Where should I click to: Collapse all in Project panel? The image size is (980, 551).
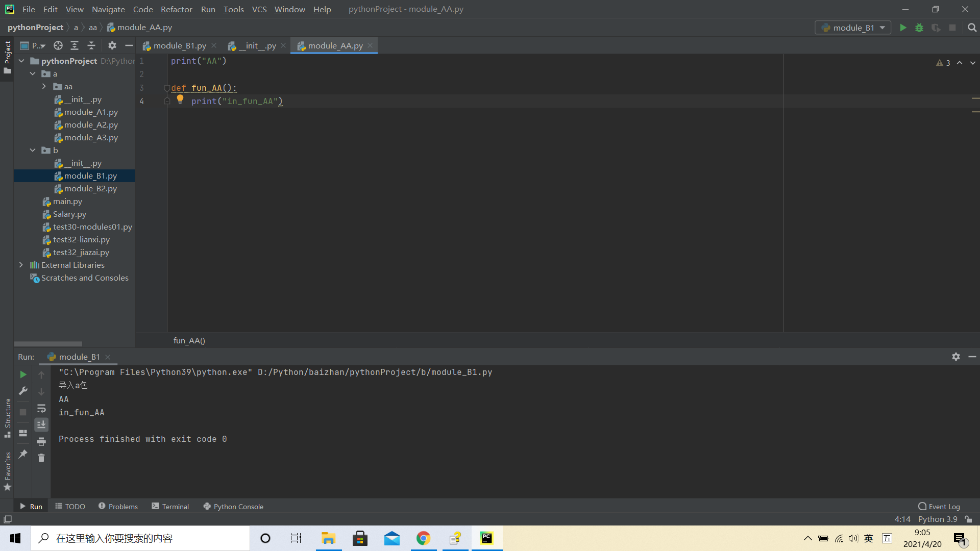[91, 45]
